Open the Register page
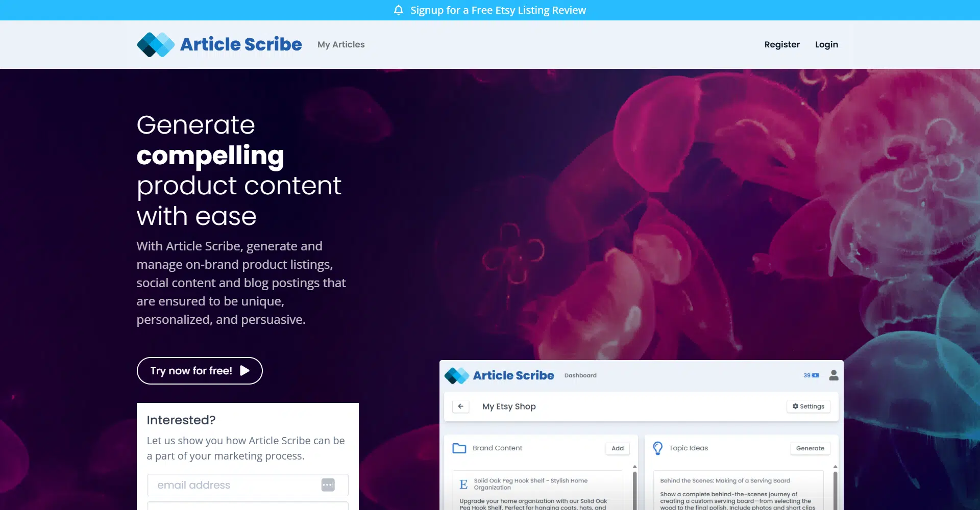Image resolution: width=980 pixels, height=510 pixels. point(781,45)
